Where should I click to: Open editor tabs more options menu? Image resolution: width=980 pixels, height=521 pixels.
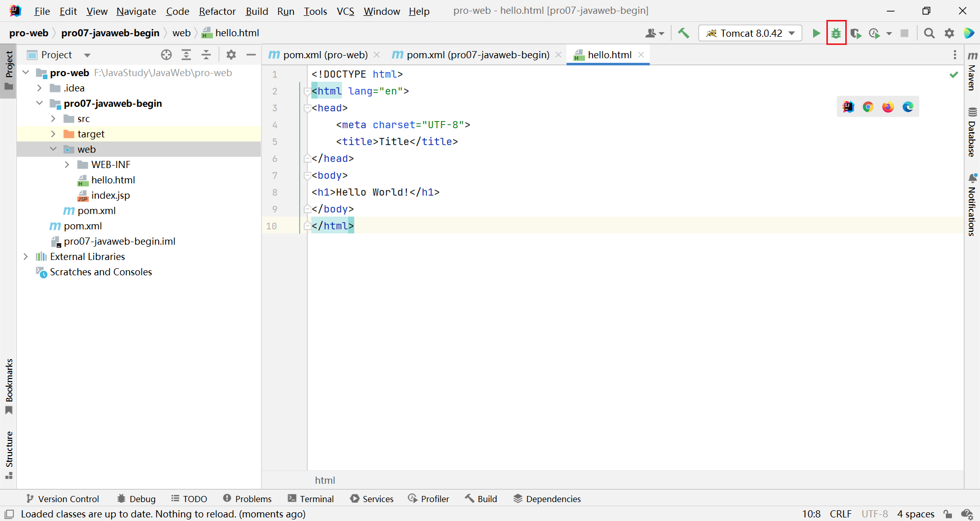(x=955, y=55)
